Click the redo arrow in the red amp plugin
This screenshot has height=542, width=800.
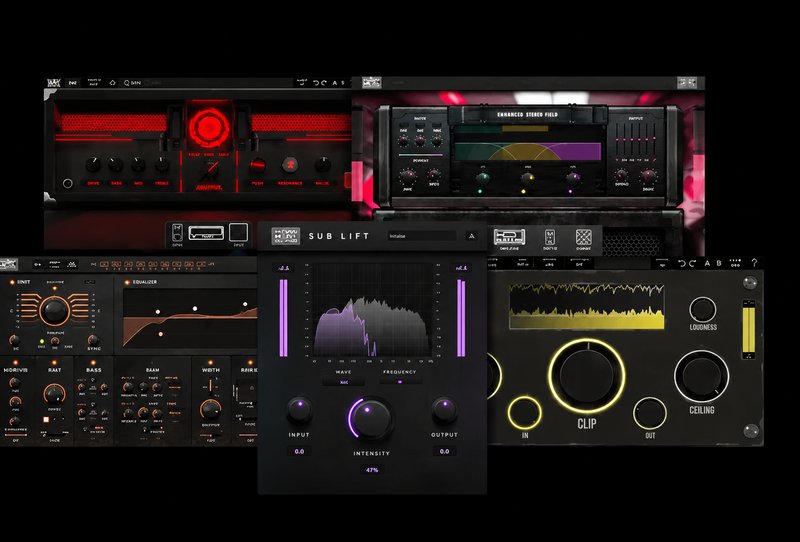pos(323,83)
